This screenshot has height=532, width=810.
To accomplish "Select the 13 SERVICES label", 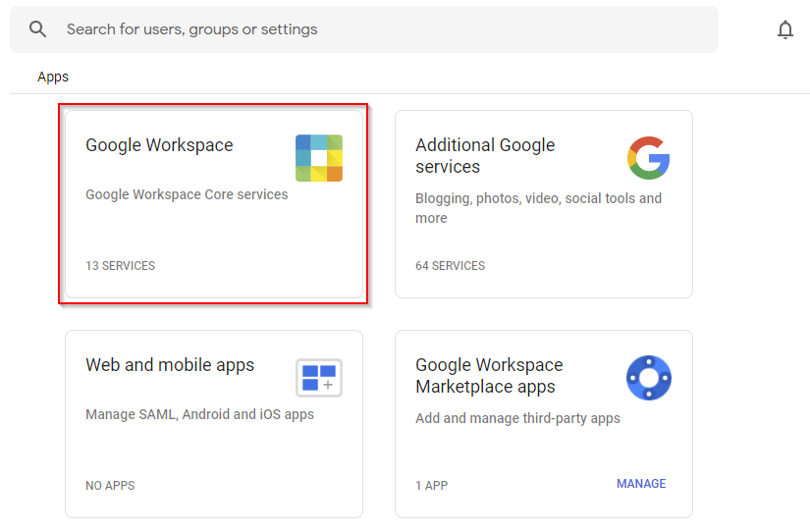I will coord(120,266).
